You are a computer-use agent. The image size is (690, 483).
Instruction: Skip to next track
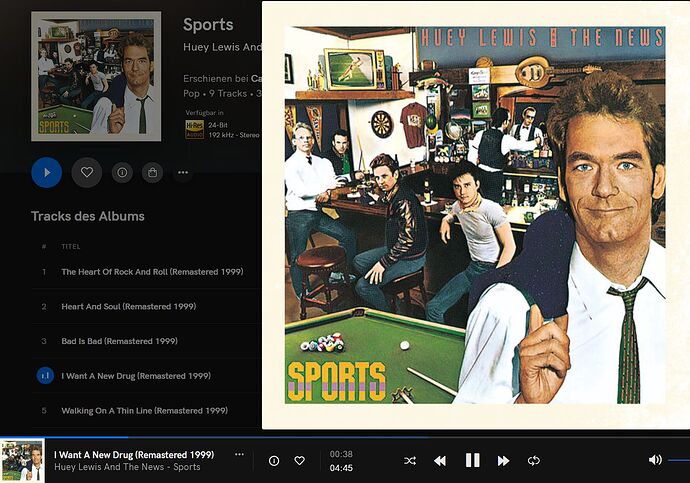503,461
